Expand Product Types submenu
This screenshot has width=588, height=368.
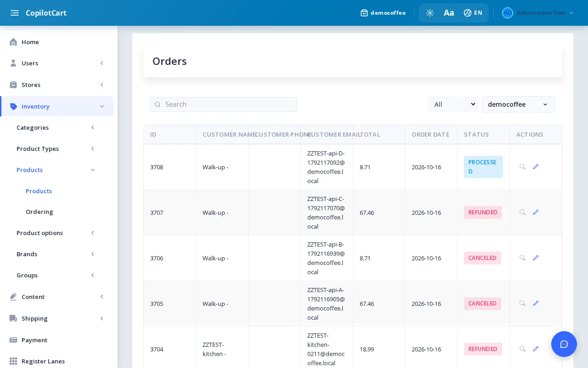pyautogui.click(x=57, y=149)
